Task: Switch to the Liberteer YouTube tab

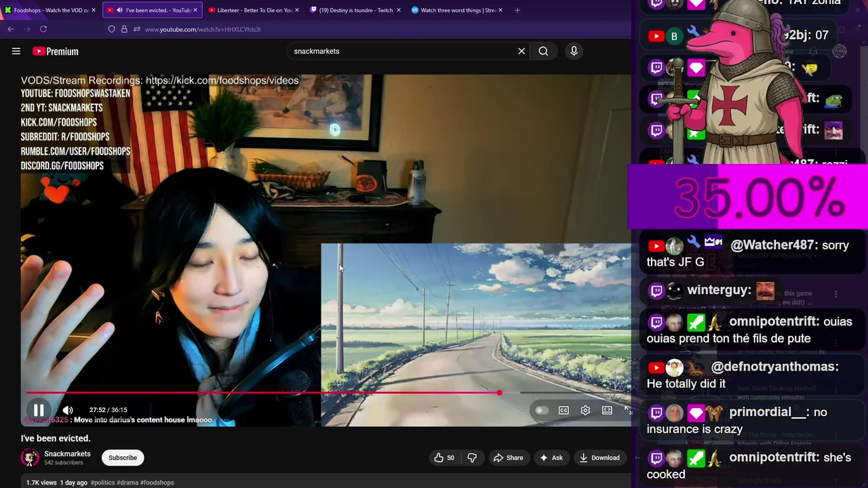Action: [254, 10]
